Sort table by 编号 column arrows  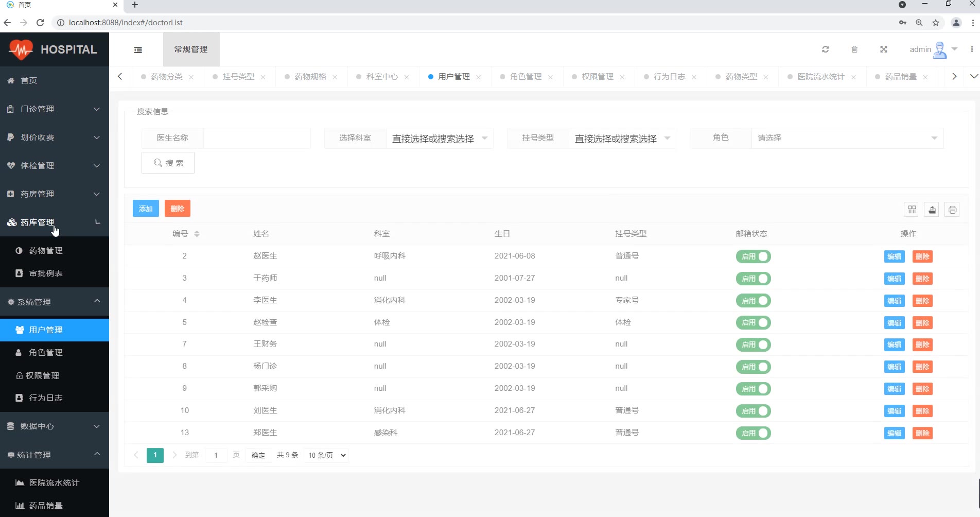(x=197, y=234)
